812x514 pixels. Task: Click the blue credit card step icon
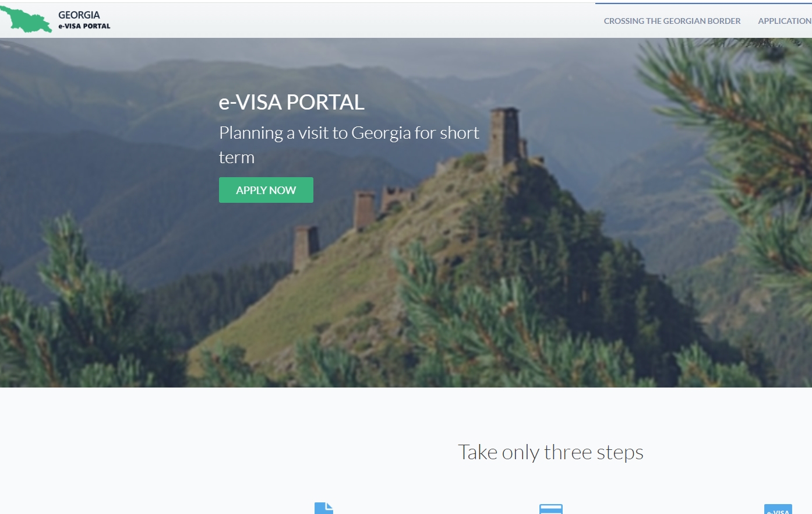(551, 509)
